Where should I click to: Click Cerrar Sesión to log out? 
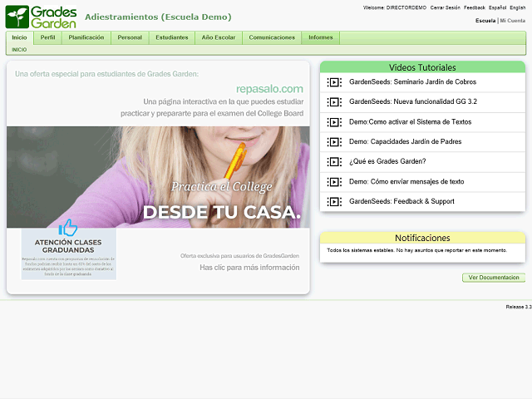tap(446, 7)
